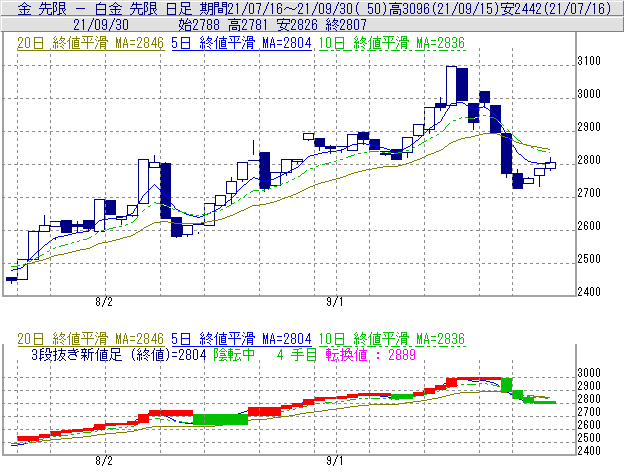Click the info bar high '高2781'
The width and height of the screenshot is (624, 475).
[248, 25]
